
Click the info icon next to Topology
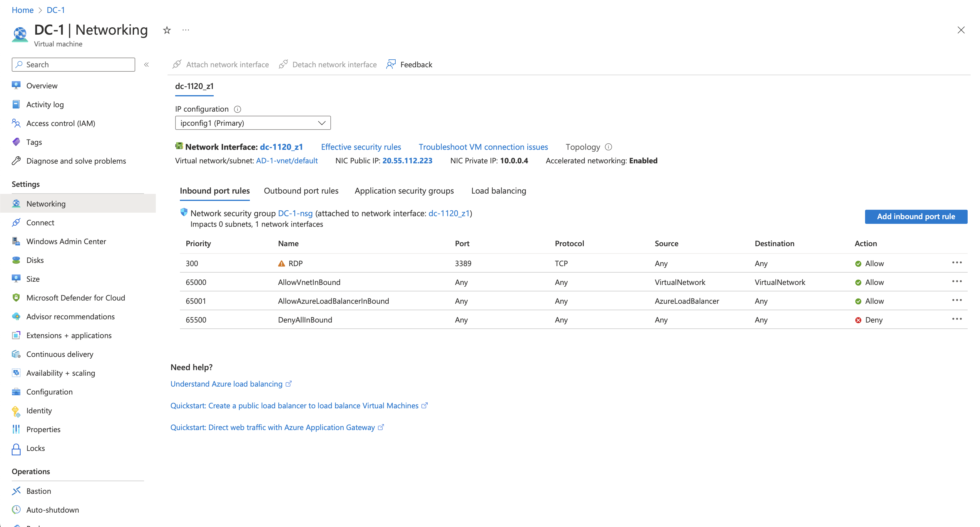(608, 147)
